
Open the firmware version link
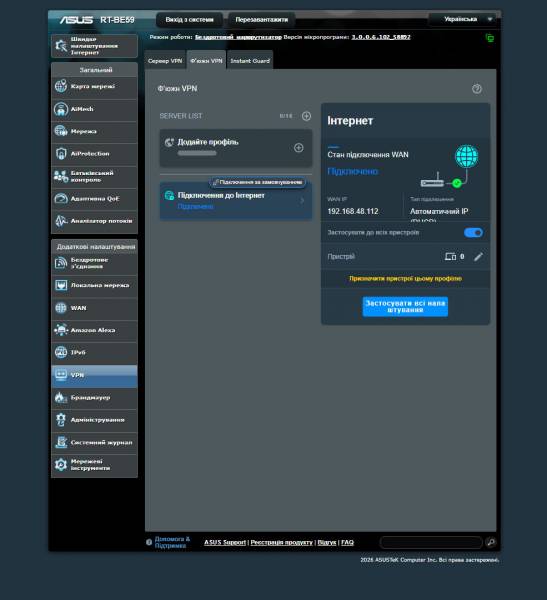tap(381, 37)
